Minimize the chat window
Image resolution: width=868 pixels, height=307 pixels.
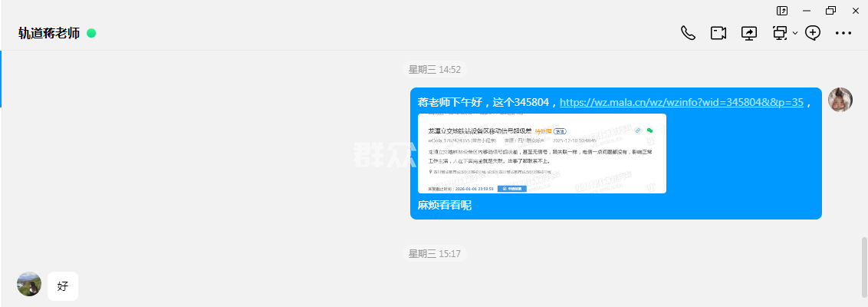click(x=807, y=10)
